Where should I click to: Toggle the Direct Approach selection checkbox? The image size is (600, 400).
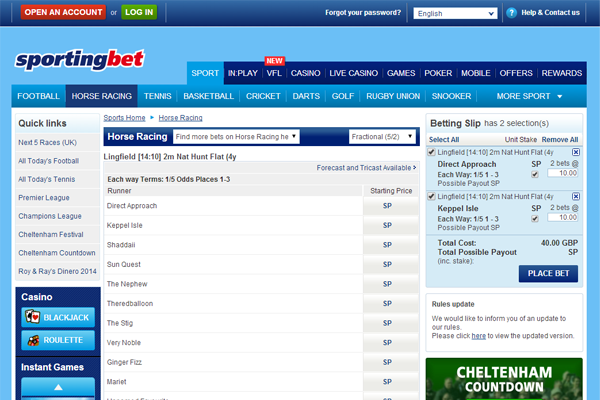(x=431, y=152)
